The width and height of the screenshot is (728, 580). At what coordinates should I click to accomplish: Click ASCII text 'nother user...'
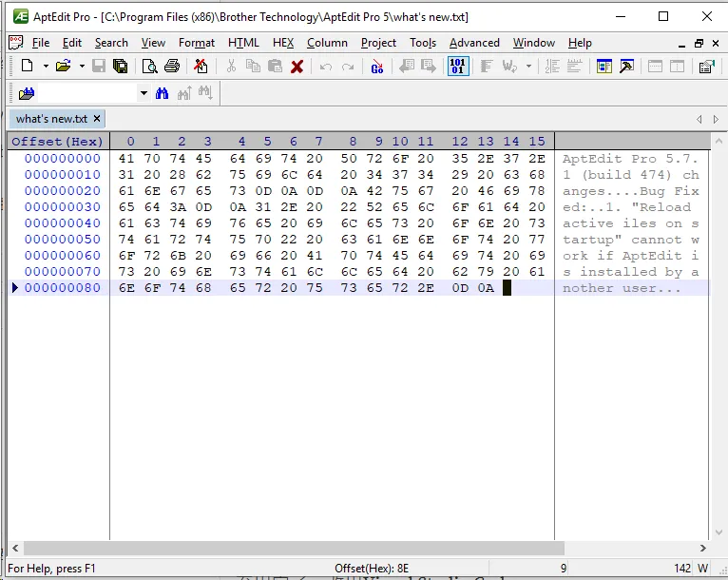(622, 288)
